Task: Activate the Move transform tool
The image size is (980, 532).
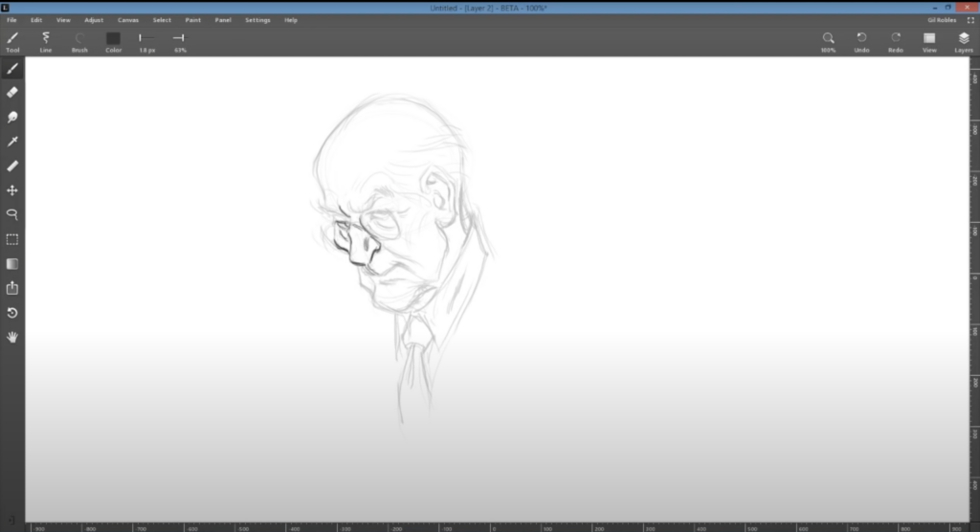Action: pos(11,190)
